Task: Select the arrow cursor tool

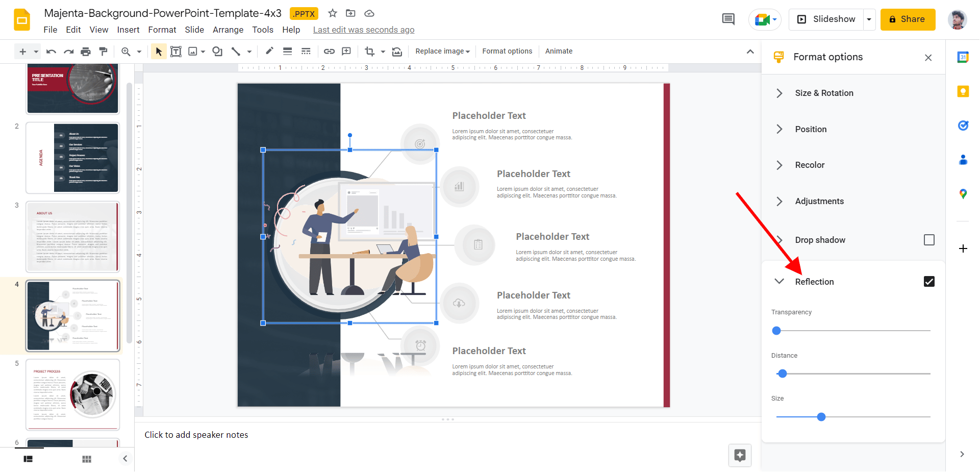Action: point(159,52)
